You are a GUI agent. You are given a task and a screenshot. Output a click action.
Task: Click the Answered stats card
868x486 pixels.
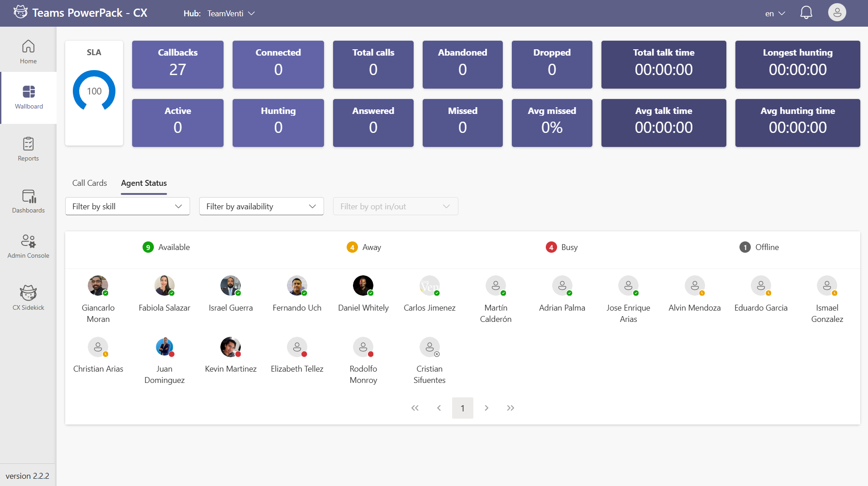coord(373,123)
